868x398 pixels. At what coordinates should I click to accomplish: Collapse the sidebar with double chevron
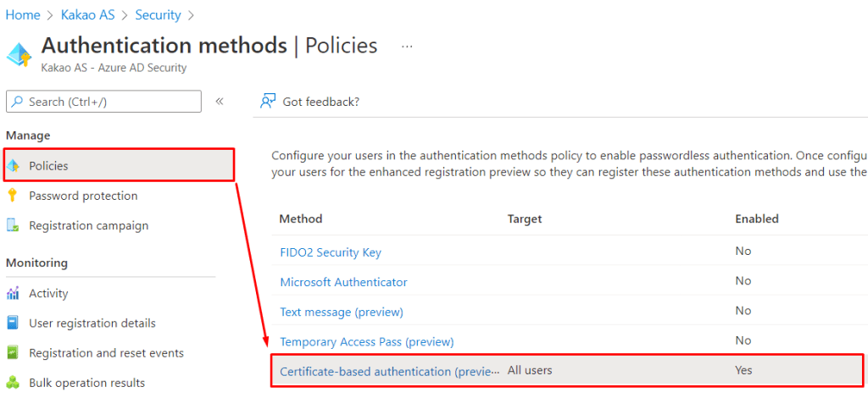[x=220, y=102]
